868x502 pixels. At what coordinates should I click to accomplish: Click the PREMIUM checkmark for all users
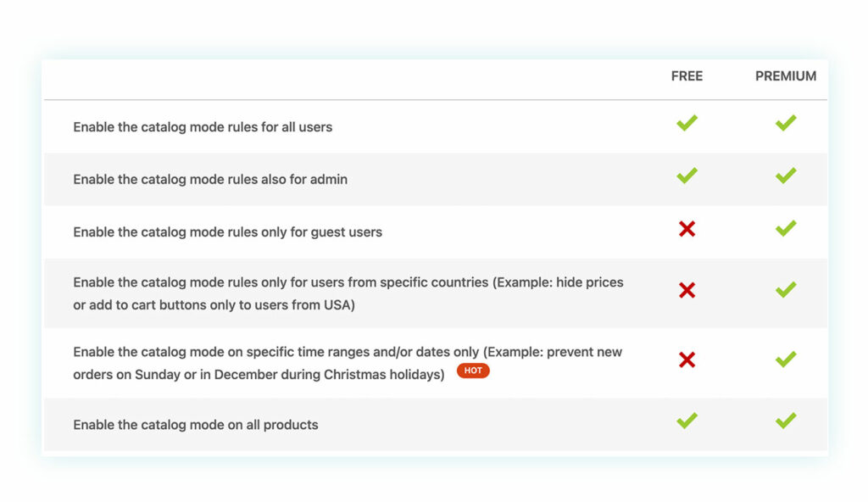coord(786,123)
